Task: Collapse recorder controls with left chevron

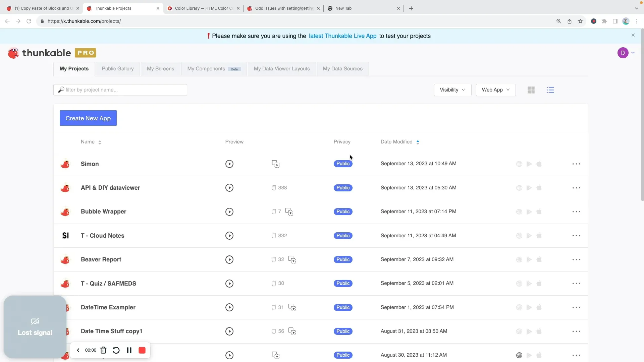Action: tap(78, 350)
